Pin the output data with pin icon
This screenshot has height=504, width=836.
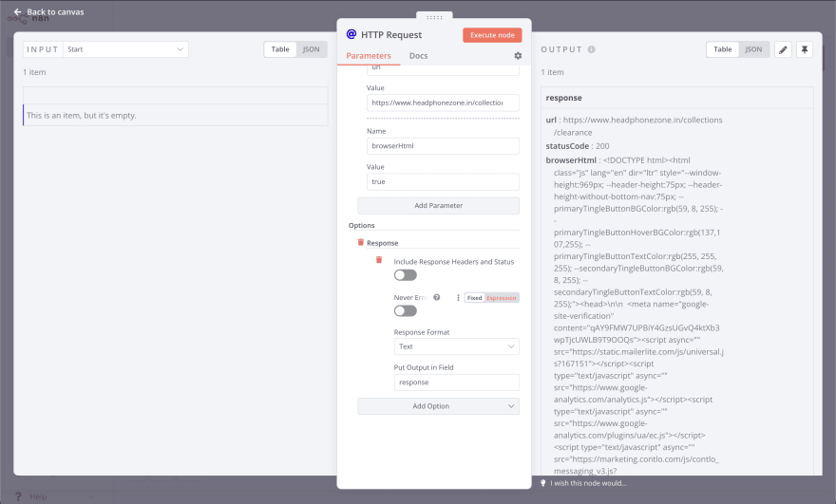click(805, 49)
